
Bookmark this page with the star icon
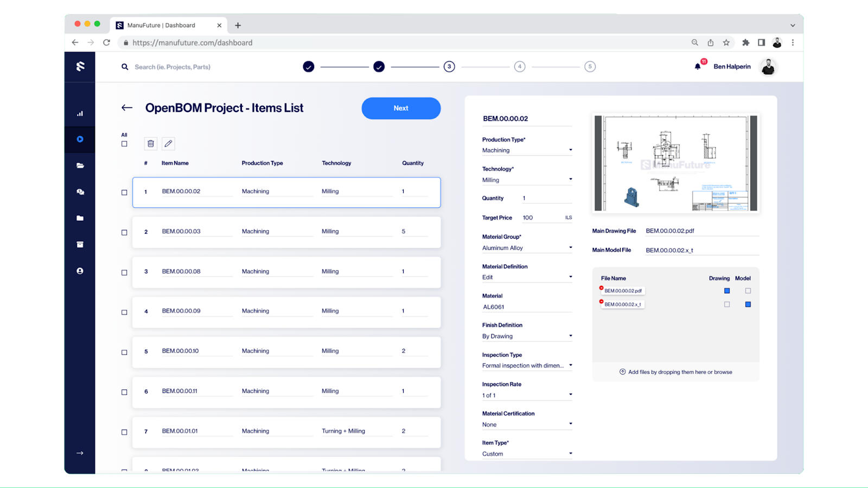pos(726,42)
